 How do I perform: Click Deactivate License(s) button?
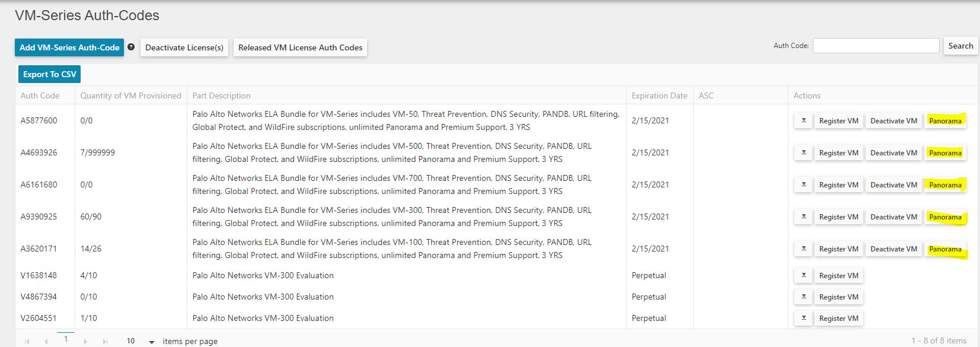coord(184,47)
